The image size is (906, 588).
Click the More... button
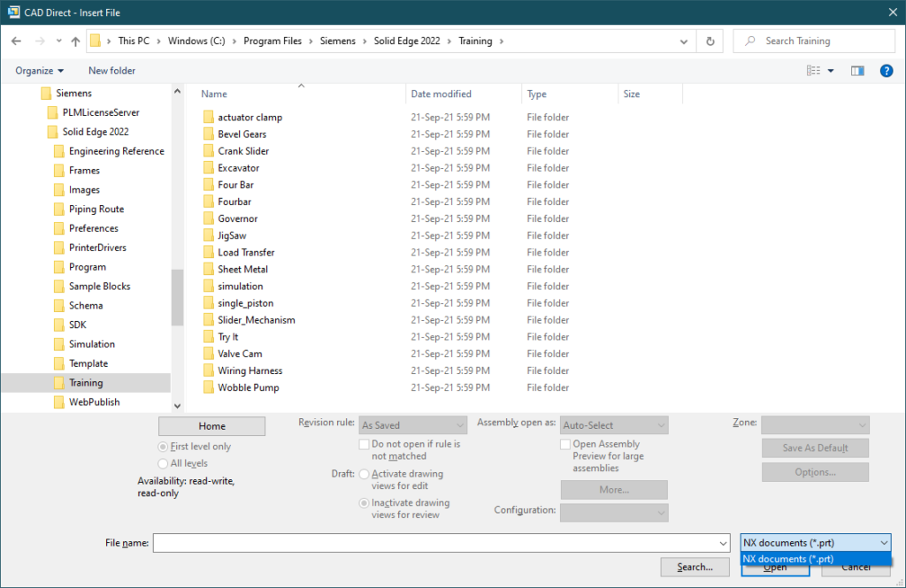(614, 490)
